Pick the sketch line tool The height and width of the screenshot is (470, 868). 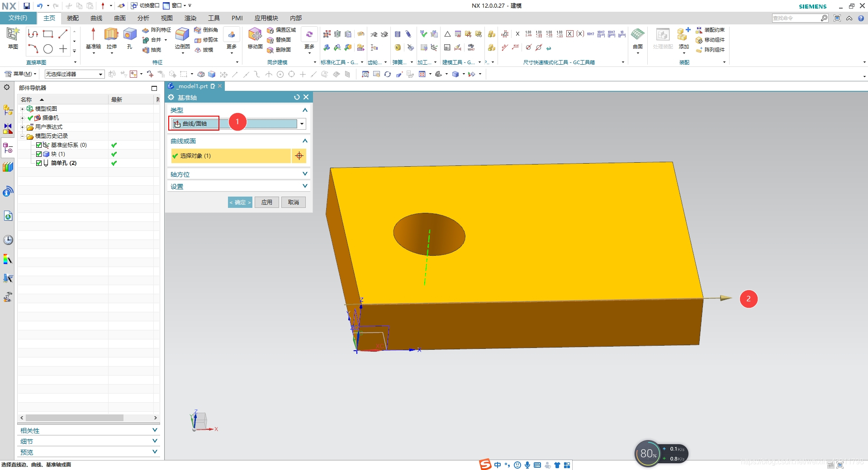(63, 34)
